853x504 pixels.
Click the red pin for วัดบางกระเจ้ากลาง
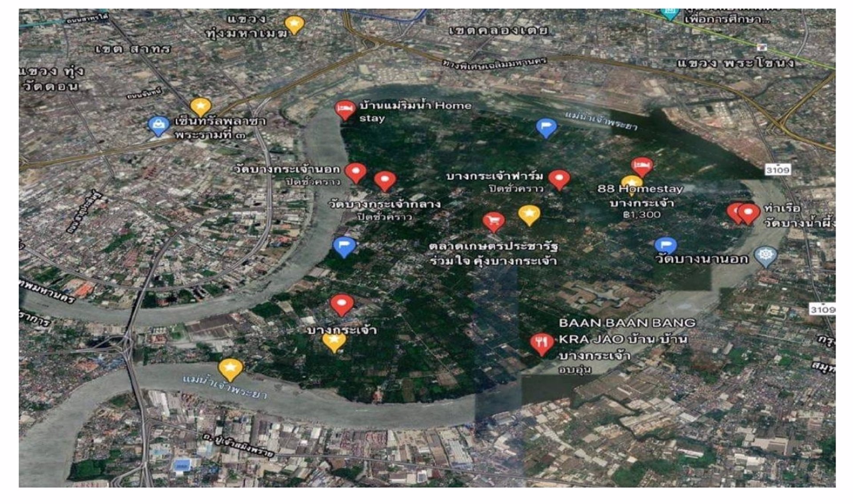click(x=385, y=181)
